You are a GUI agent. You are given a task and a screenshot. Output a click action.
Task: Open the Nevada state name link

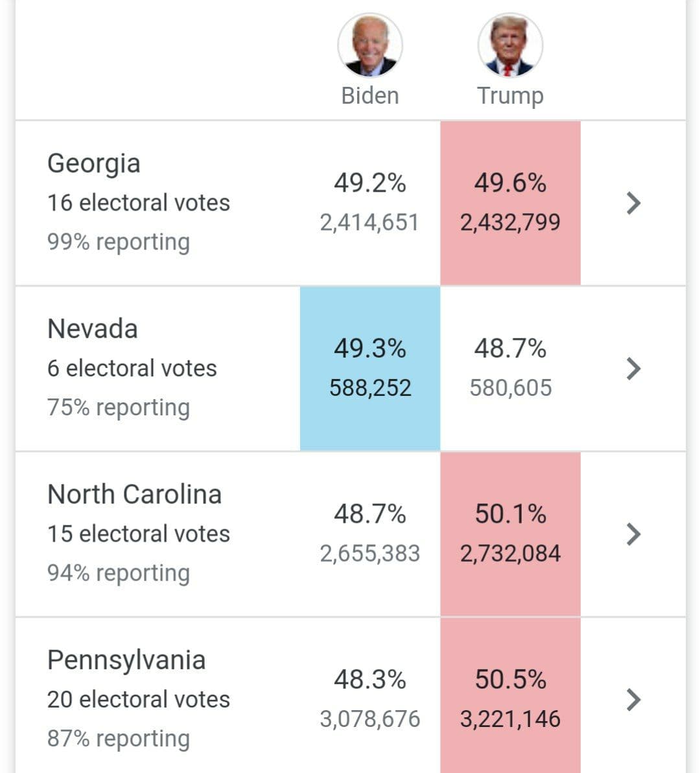click(92, 329)
